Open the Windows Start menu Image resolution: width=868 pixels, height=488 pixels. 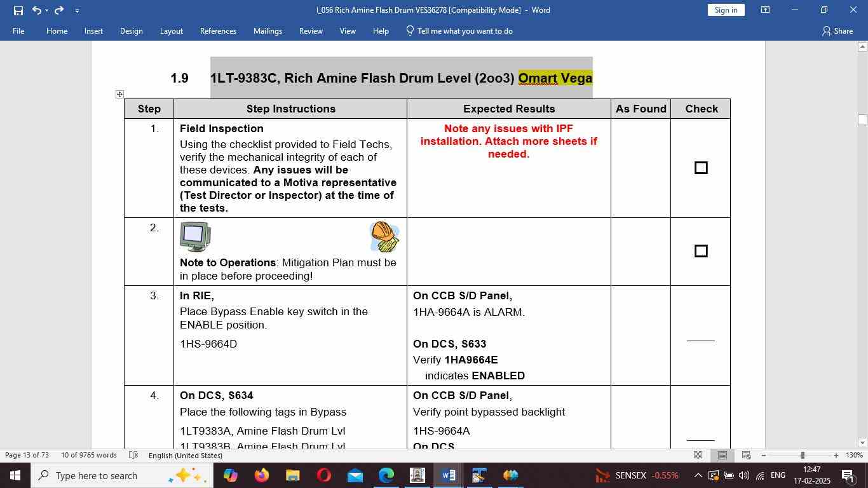click(15, 475)
